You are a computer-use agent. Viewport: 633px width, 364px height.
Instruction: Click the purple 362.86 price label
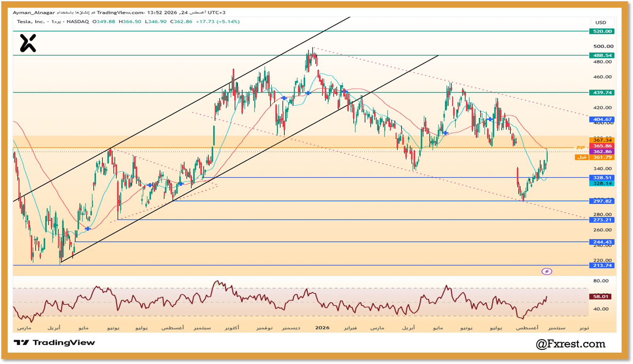tap(602, 151)
